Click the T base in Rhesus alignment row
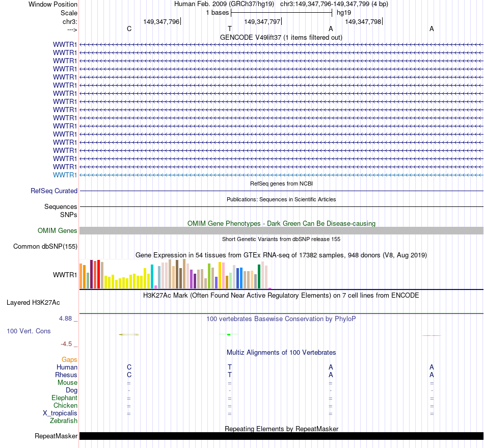 click(x=230, y=375)
